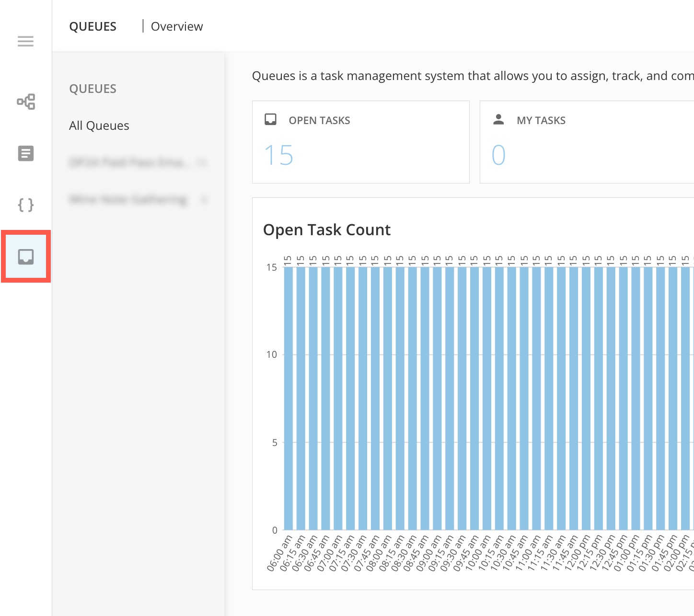Click the person icon beside MY TASKS
Image resolution: width=694 pixels, height=616 pixels.
click(498, 120)
